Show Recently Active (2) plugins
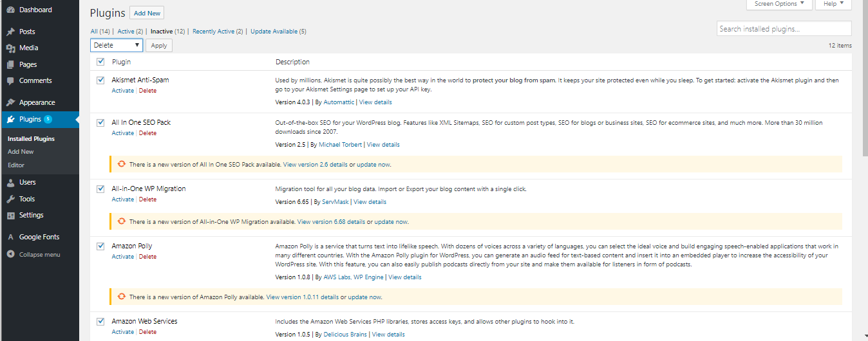 (218, 32)
